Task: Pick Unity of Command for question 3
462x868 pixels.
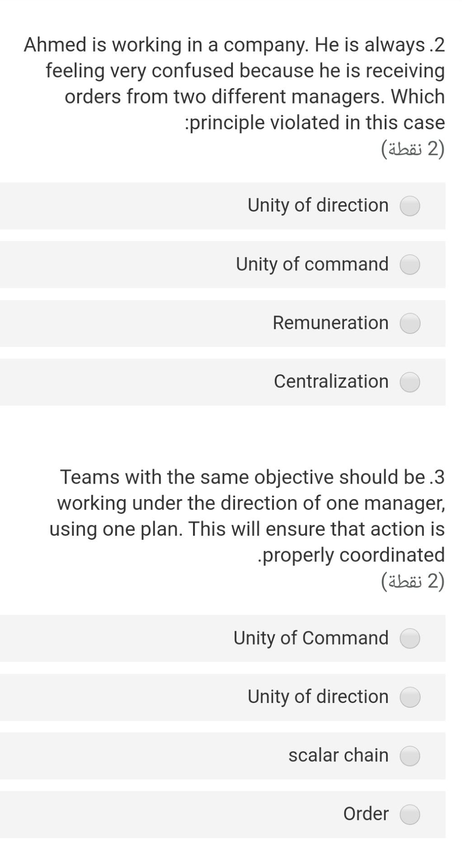Action: [x=410, y=639]
